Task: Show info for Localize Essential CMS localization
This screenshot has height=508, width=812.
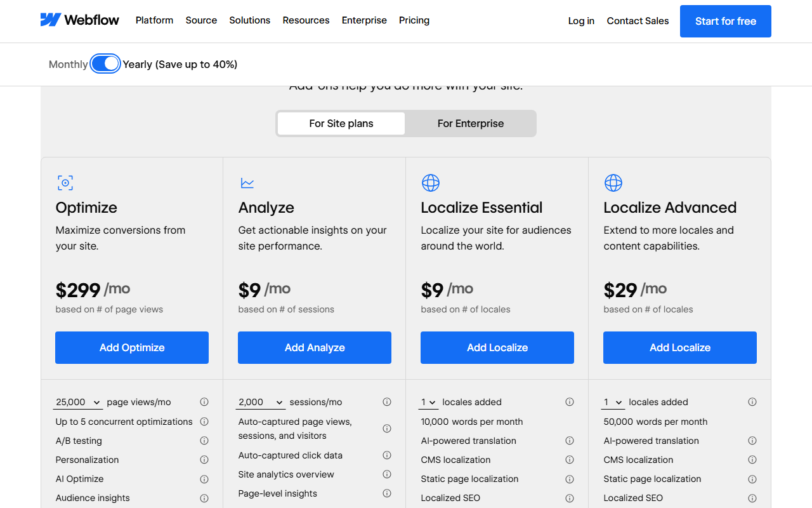Action: (570, 460)
